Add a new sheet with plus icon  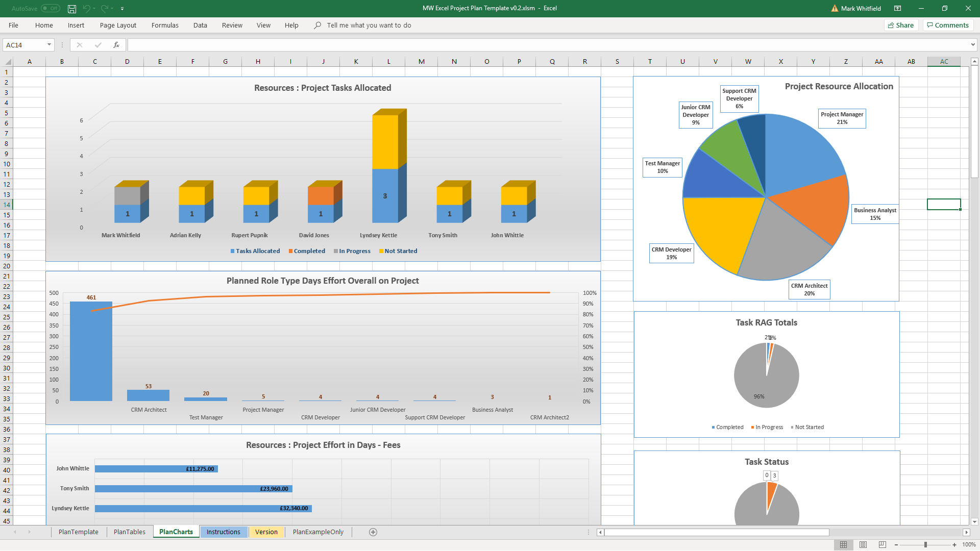(373, 532)
